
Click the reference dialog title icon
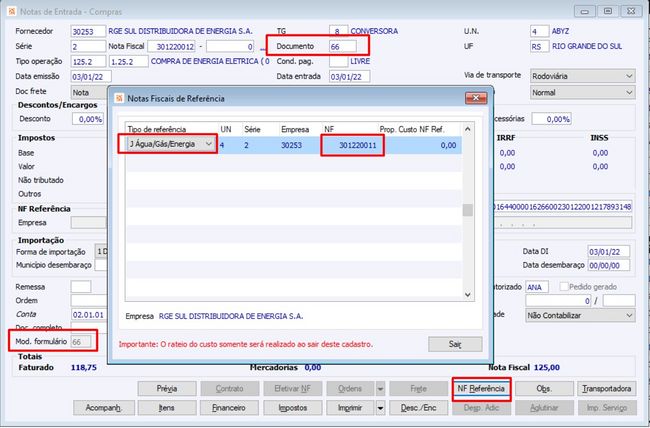pyautogui.click(x=119, y=98)
